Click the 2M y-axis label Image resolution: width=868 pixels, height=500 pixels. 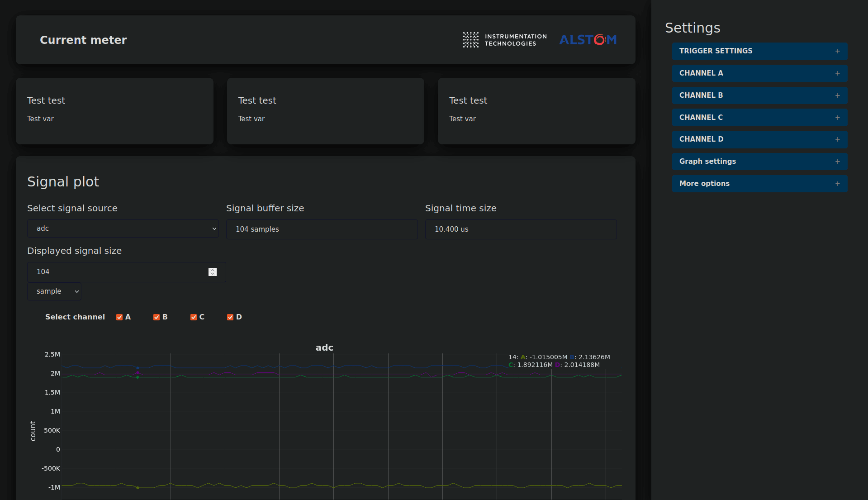coord(56,373)
